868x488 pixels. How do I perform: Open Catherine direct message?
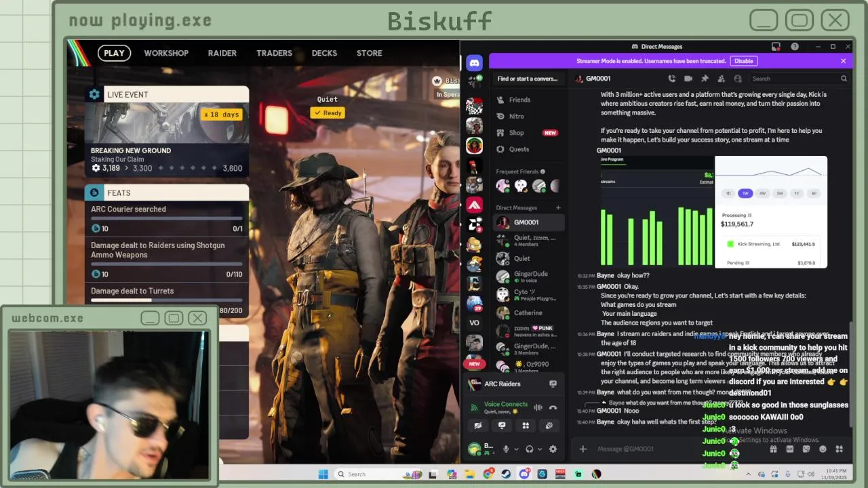[528, 313]
